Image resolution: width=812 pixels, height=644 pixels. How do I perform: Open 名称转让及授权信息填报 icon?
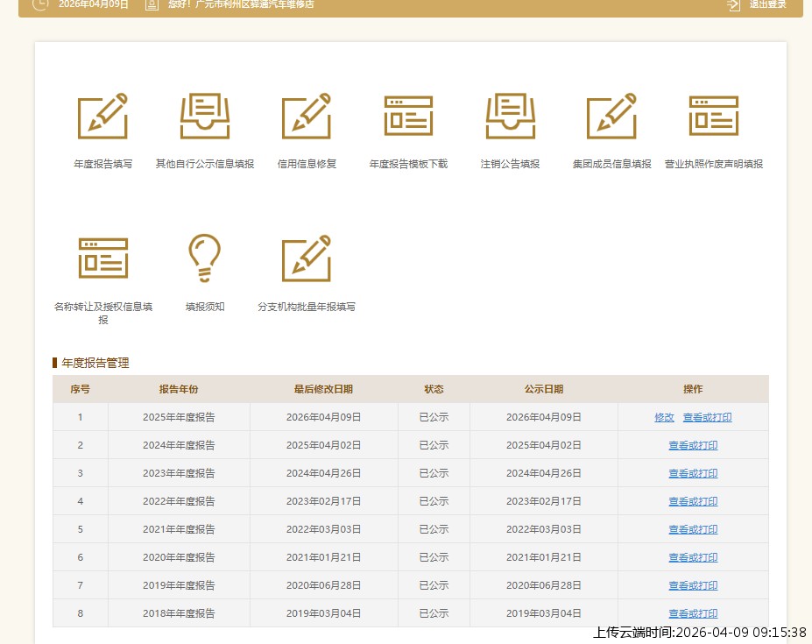[102, 258]
